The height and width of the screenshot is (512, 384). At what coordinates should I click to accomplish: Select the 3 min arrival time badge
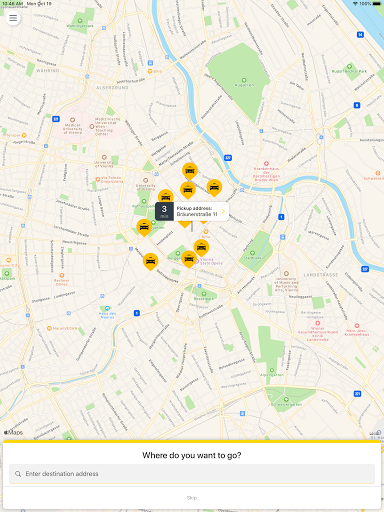[164, 211]
